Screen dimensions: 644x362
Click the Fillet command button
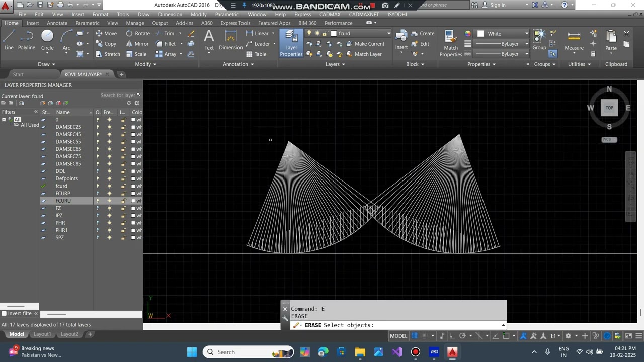[166, 44]
